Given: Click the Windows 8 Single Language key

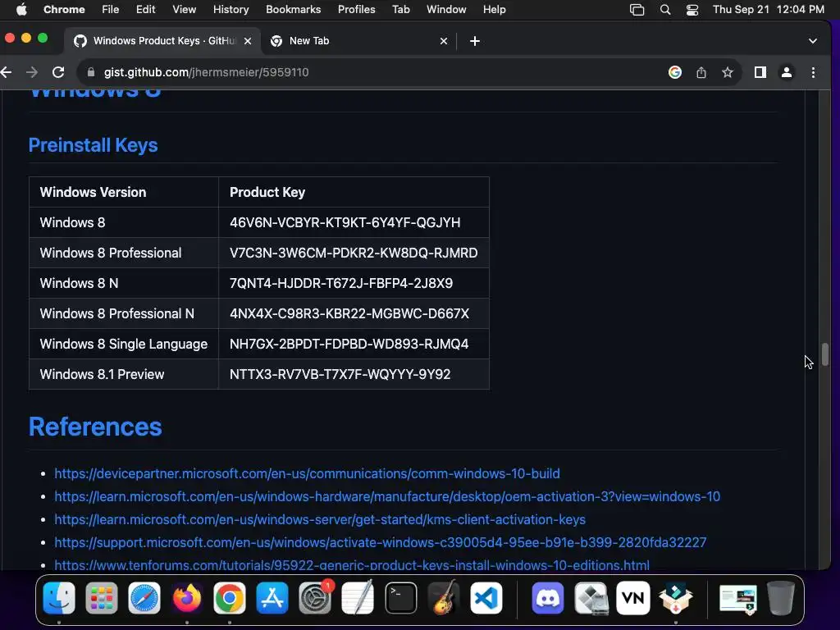Looking at the screenshot, I should (x=354, y=344).
